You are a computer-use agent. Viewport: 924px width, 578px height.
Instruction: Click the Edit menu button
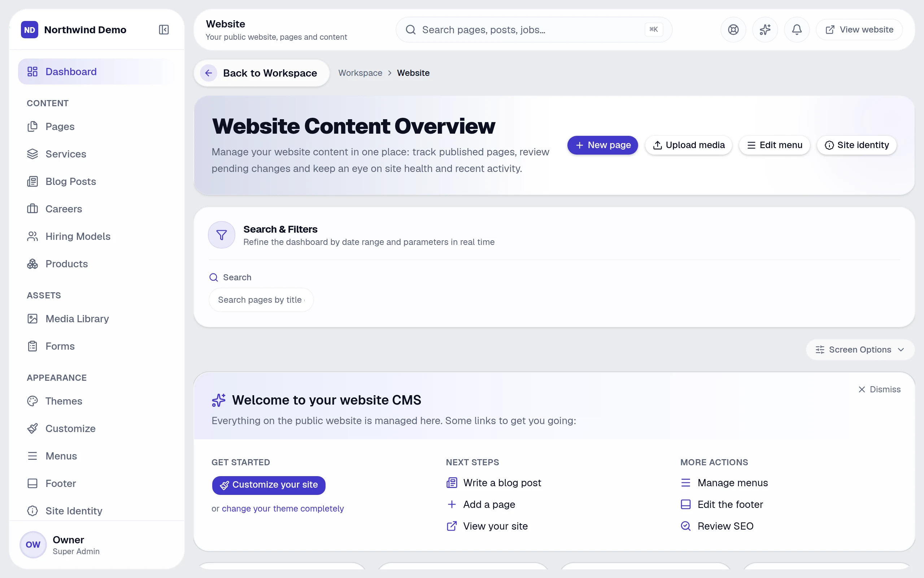[x=774, y=145]
